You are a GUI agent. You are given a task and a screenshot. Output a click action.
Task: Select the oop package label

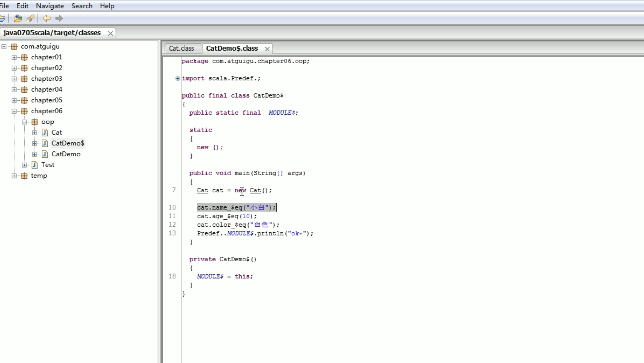click(x=48, y=122)
